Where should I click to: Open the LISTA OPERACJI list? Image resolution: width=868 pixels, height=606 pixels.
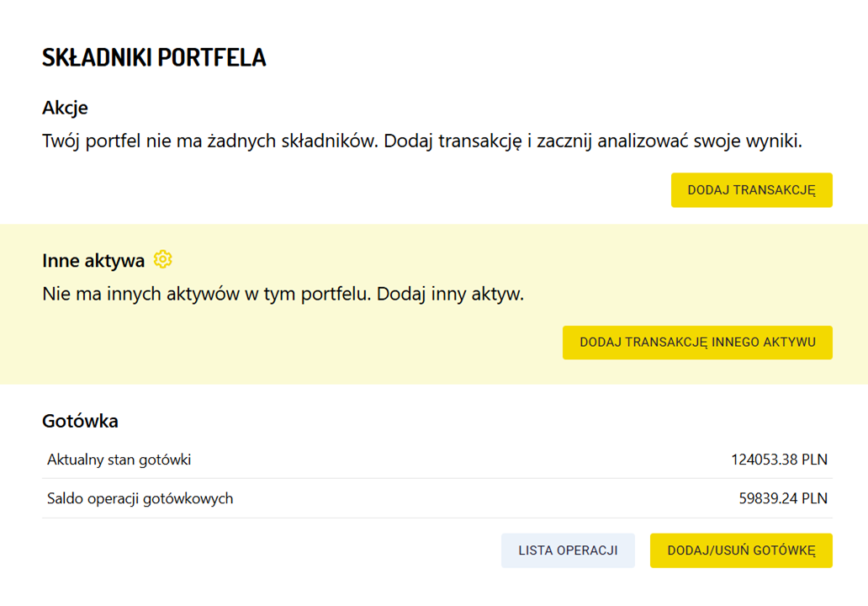[x=568, y=550]
